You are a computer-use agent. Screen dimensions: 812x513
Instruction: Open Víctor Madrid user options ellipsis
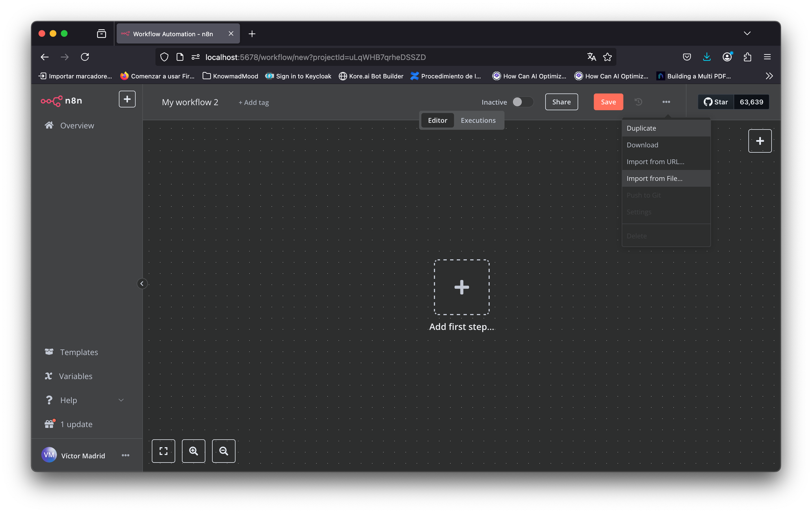[125, 455]
